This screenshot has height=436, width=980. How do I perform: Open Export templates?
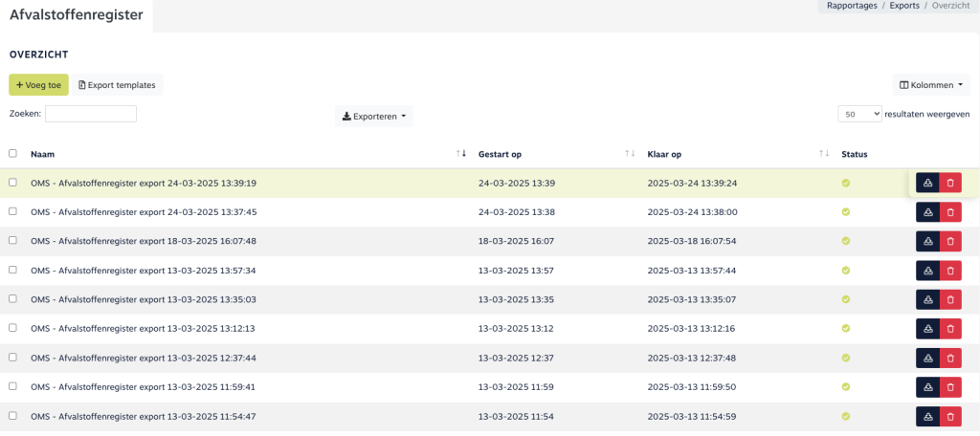(116, 85)
